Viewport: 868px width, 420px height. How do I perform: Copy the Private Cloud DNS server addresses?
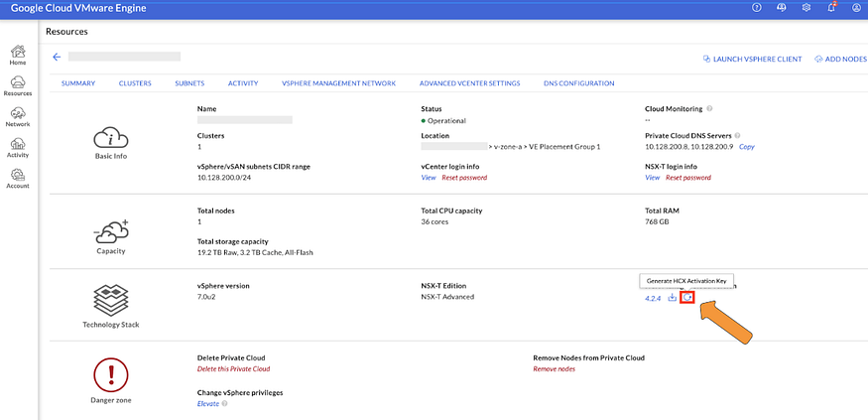[x=747, y=147]
